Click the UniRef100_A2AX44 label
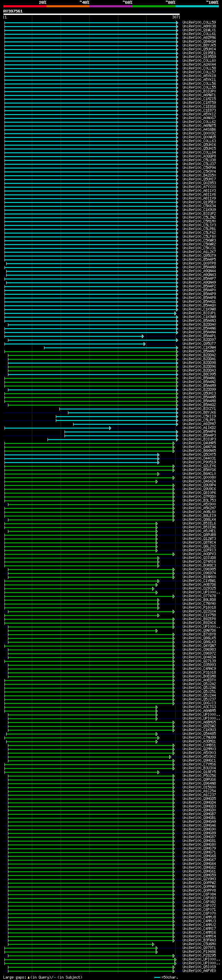Viewport: 222px width, 980px height. [199, 64]
